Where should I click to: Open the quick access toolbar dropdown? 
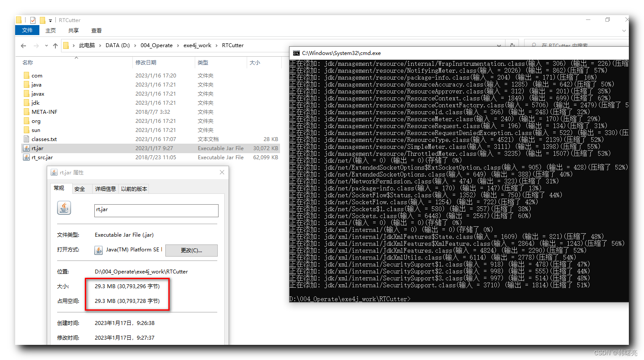click(x=50, y=20)
